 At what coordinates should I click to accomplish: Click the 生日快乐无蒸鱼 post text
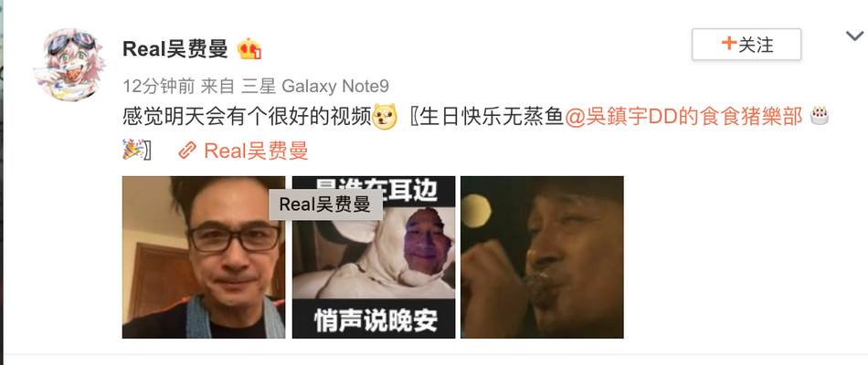491,117
